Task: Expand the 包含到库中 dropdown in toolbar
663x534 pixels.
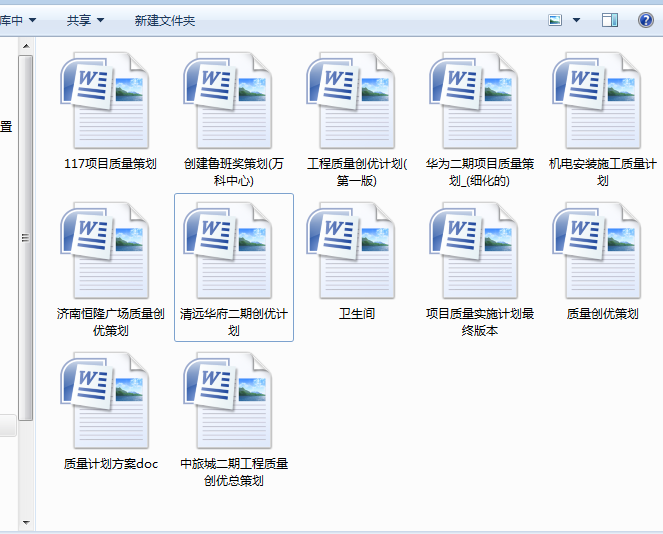Action: (18, 20)
